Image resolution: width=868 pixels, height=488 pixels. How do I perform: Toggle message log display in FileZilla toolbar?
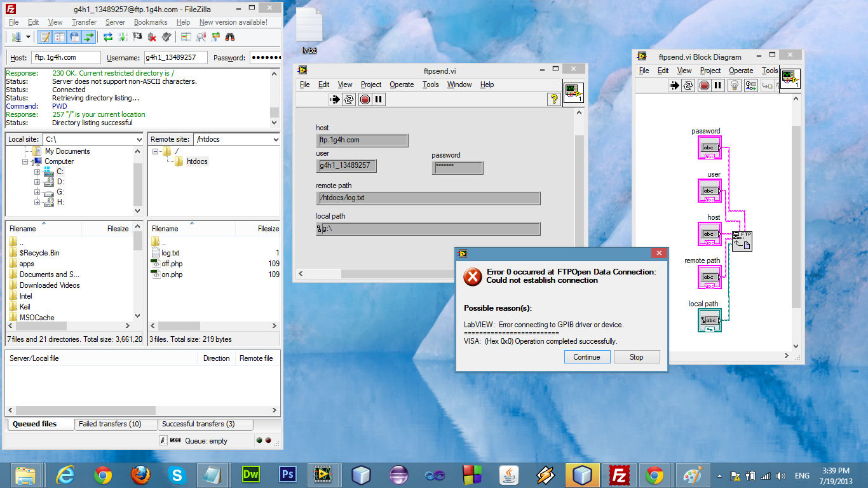tap(45, 37)
